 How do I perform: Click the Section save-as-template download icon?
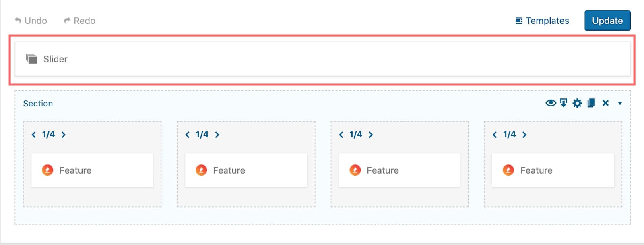[563, 103]
